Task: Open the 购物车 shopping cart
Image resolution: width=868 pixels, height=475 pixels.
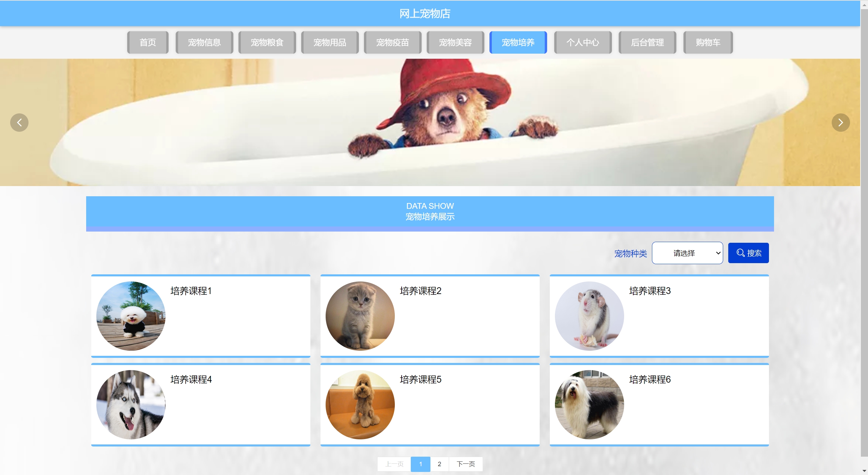Action: pyautogui.click(x=708, y=42)
